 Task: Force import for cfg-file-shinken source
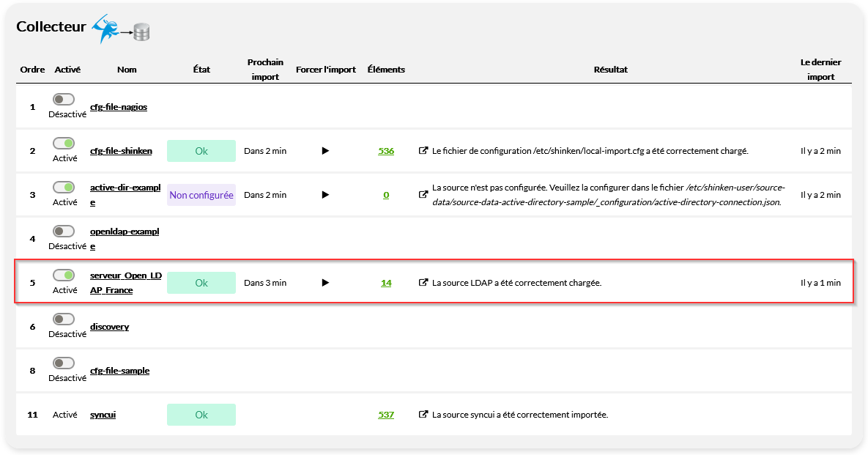[x=325, y=151]
